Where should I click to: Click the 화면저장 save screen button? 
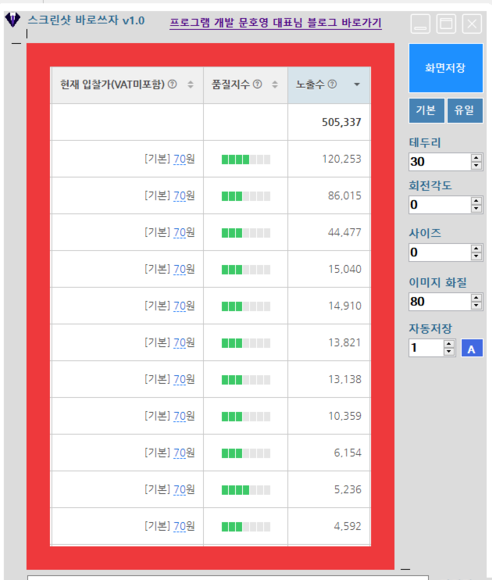click(446, 68)
